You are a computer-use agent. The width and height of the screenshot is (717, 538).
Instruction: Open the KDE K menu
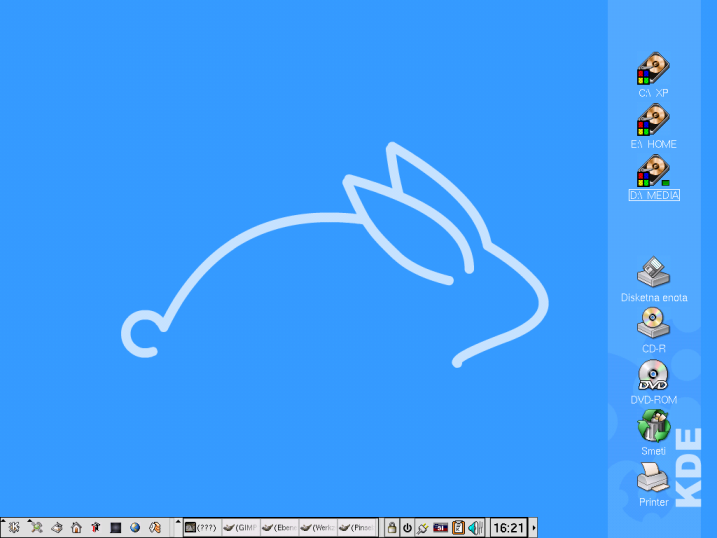coord(14,528)
